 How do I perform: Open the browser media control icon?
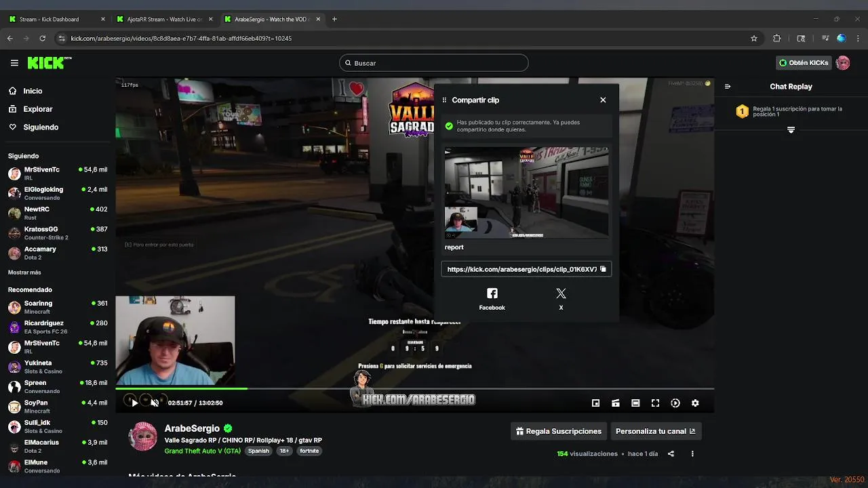tap(825, 39)
